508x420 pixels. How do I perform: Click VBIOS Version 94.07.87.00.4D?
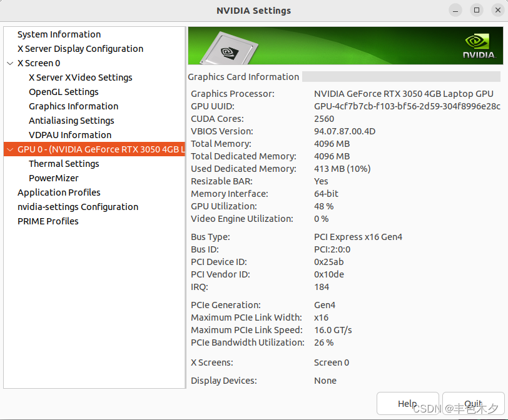coord(345,131)
